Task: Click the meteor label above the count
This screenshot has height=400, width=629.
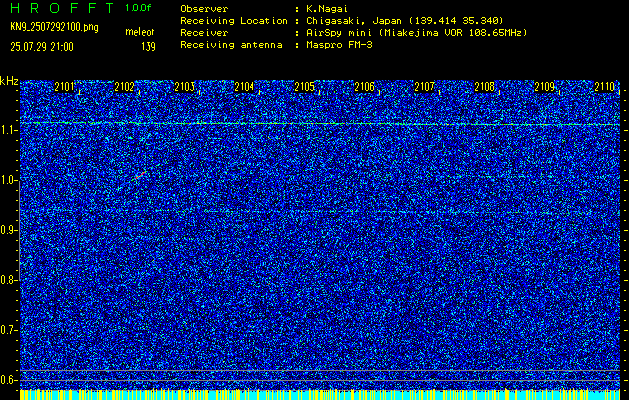Action: point(140,32)
